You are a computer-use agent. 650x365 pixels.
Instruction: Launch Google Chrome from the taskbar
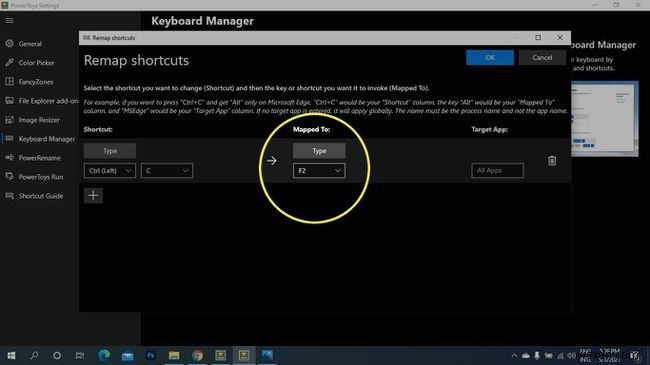[197, 355]
